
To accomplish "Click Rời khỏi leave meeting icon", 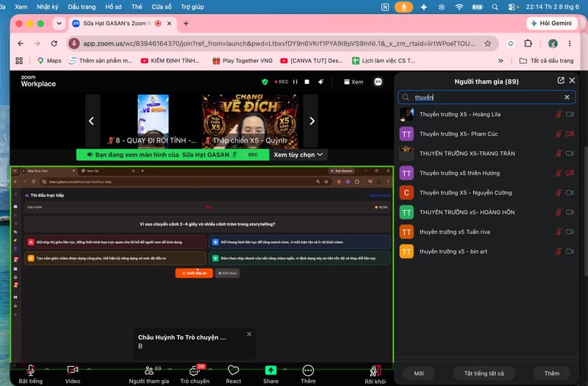I will pyautogui.click(x=375, y=371).
